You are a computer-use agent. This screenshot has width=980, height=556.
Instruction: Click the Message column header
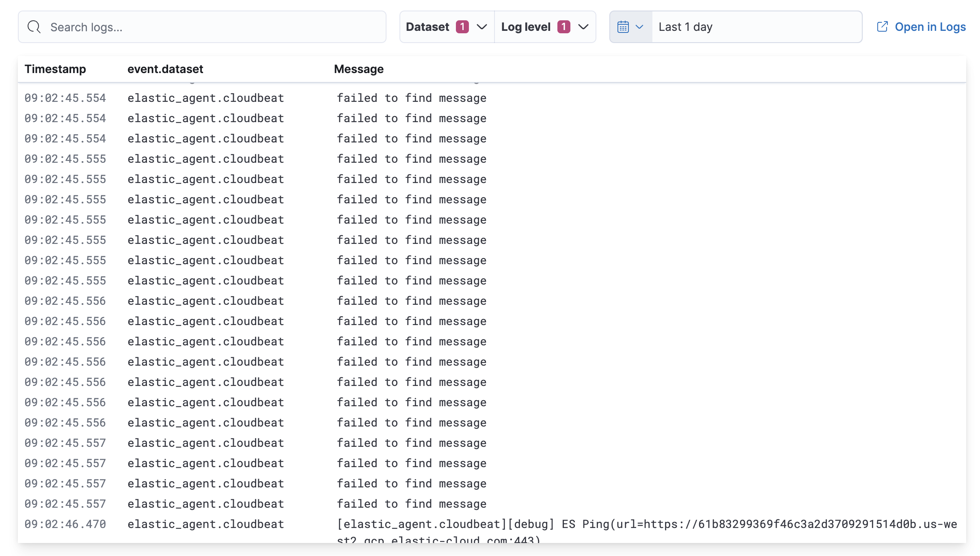[x=358, y=69]
